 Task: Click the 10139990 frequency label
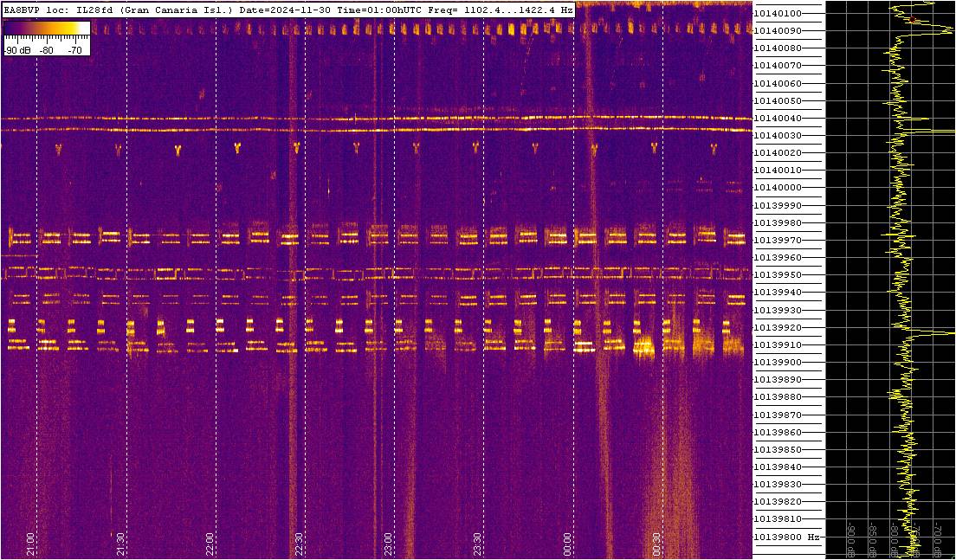[x=778, y=205]
